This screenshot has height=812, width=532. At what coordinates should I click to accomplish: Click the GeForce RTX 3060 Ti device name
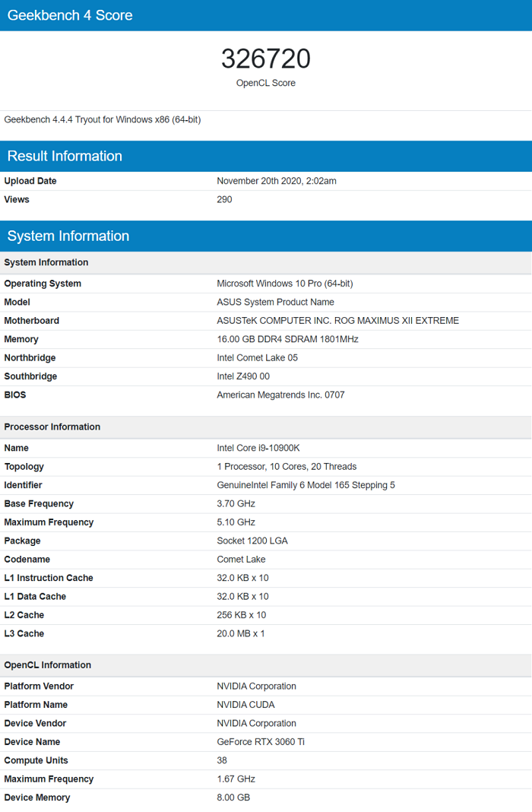pos(261,741)
